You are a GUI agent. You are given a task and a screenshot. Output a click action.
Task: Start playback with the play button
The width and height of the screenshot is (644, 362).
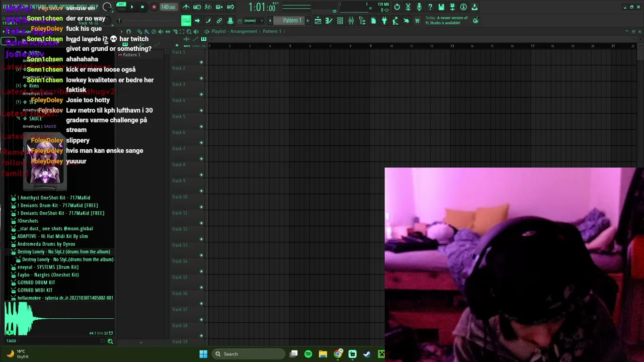(x=132, y=7)
